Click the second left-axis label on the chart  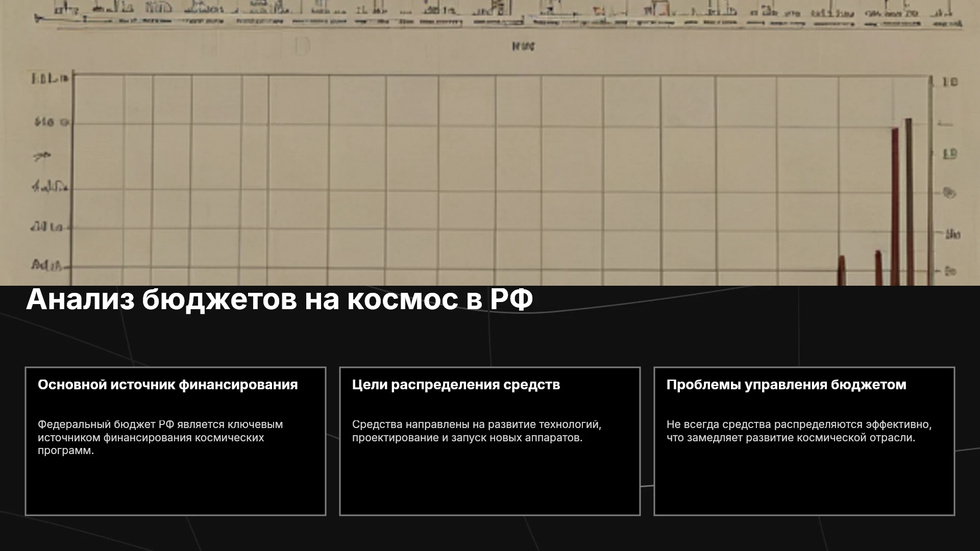click(x=52, y=122)
